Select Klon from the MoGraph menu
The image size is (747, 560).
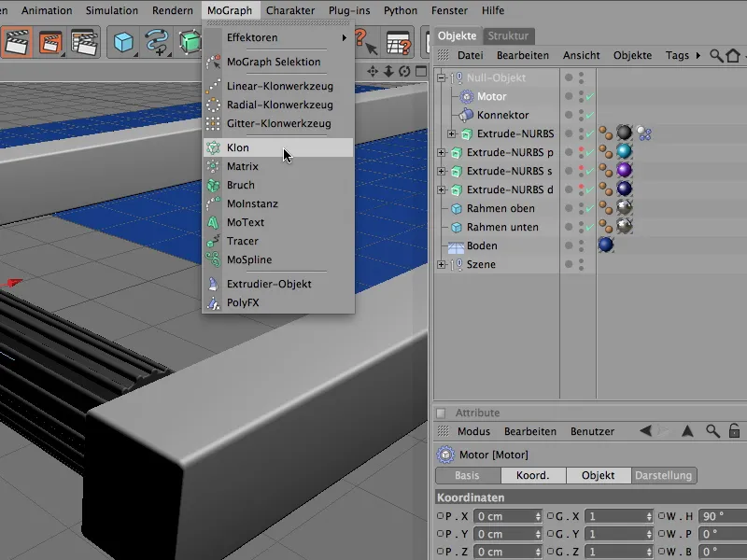pyautogui.click(x=238, y=147)
